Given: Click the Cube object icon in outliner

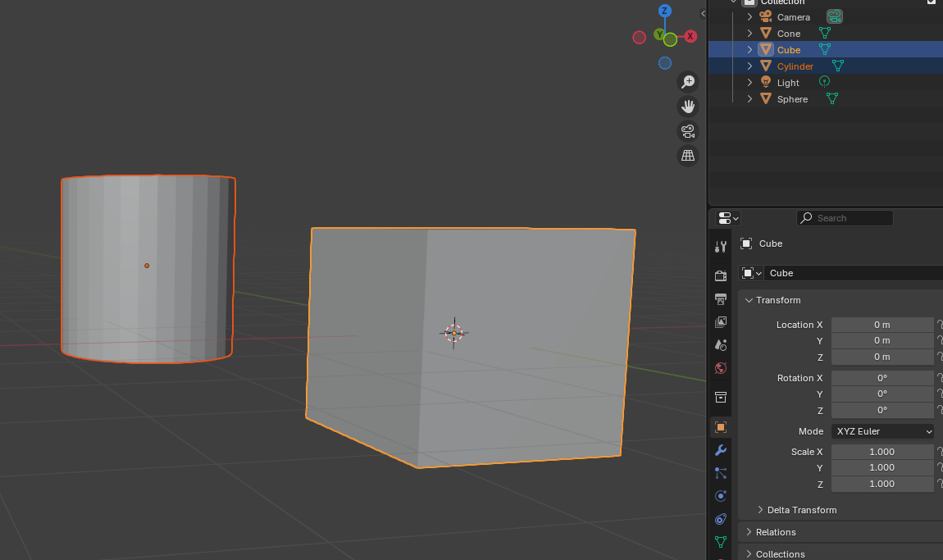Looking at the screenshot, I should tap(766, 49).
